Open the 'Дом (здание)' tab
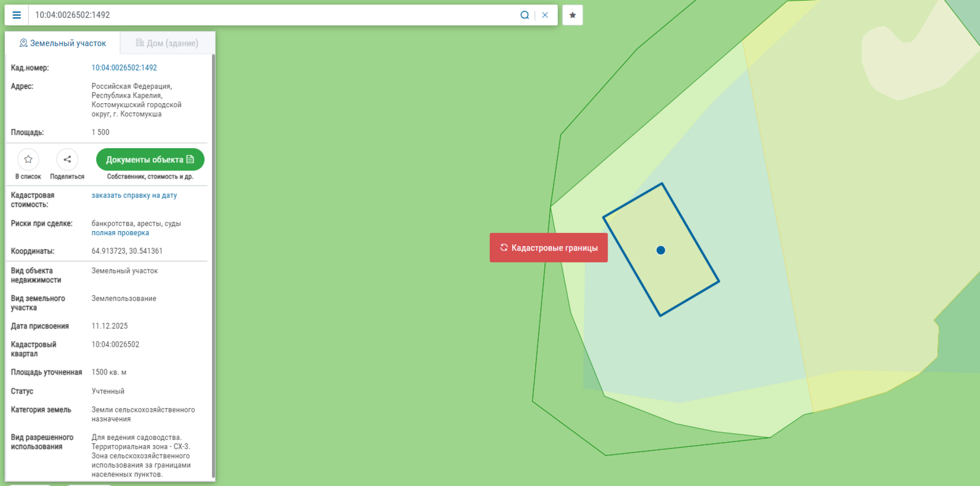980x486 pixels. point(167,43)
